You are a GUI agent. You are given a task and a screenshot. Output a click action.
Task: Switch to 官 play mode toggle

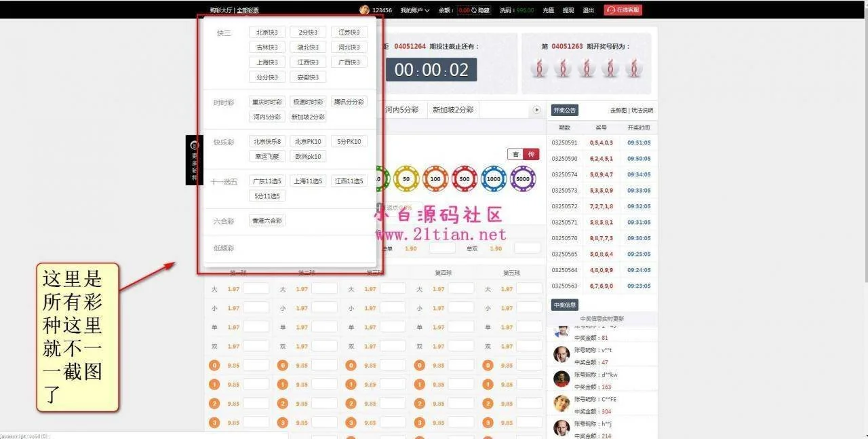coord(515,155)
